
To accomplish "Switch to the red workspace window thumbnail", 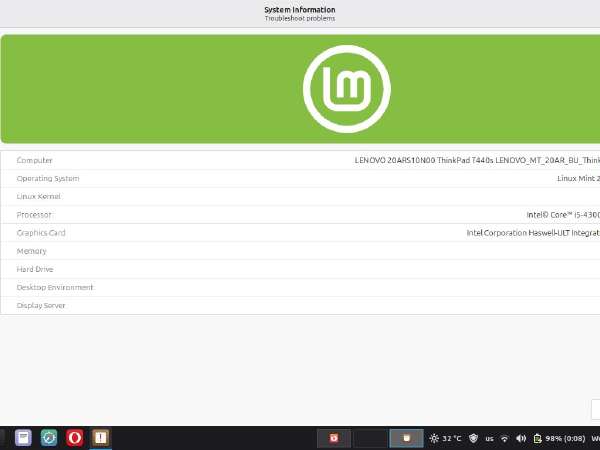I will click(334, 438).
